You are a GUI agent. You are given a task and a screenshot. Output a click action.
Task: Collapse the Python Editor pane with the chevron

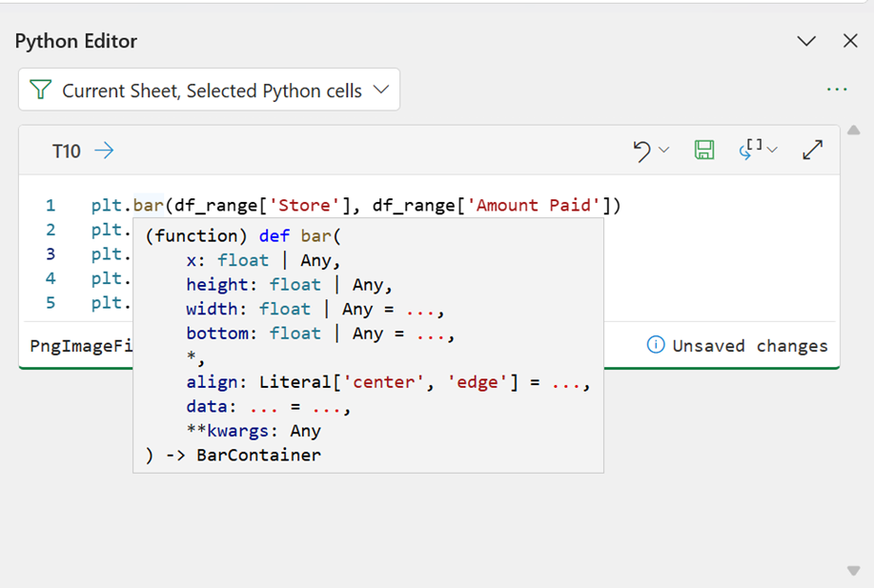pyautogui.click(x=806, y=41)
